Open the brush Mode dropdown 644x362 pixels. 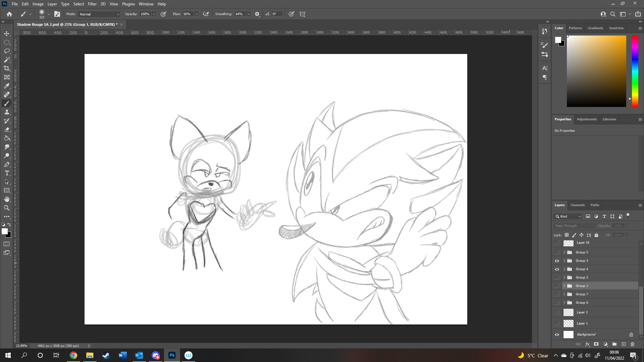(x=99, y=14)
